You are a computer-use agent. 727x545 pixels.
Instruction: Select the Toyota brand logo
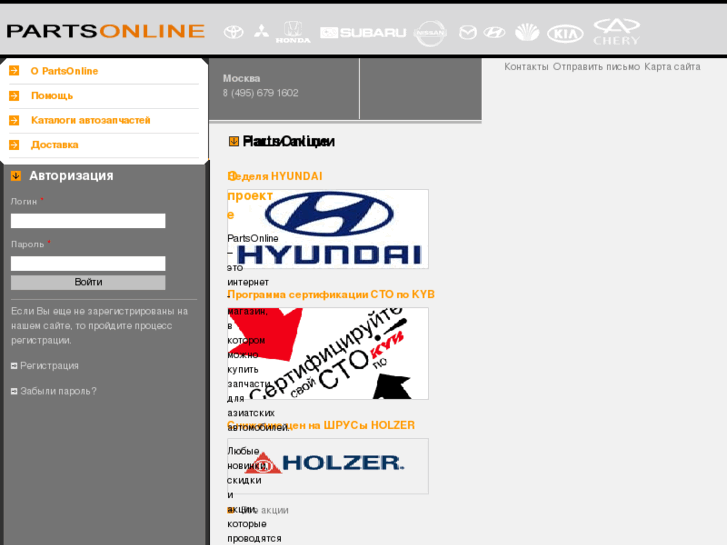pos(233,32)
